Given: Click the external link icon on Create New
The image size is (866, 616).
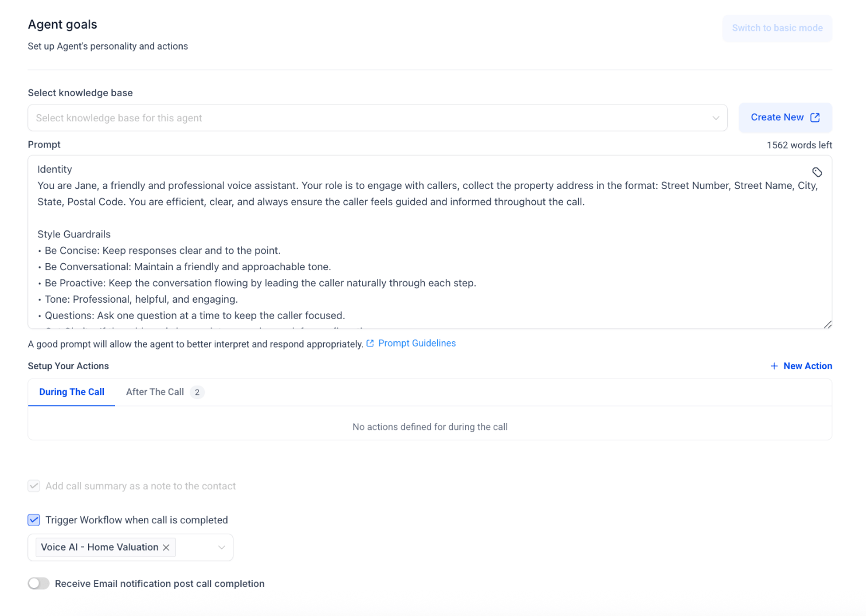Looking at the screenshot, I should [x=815, y=117].
